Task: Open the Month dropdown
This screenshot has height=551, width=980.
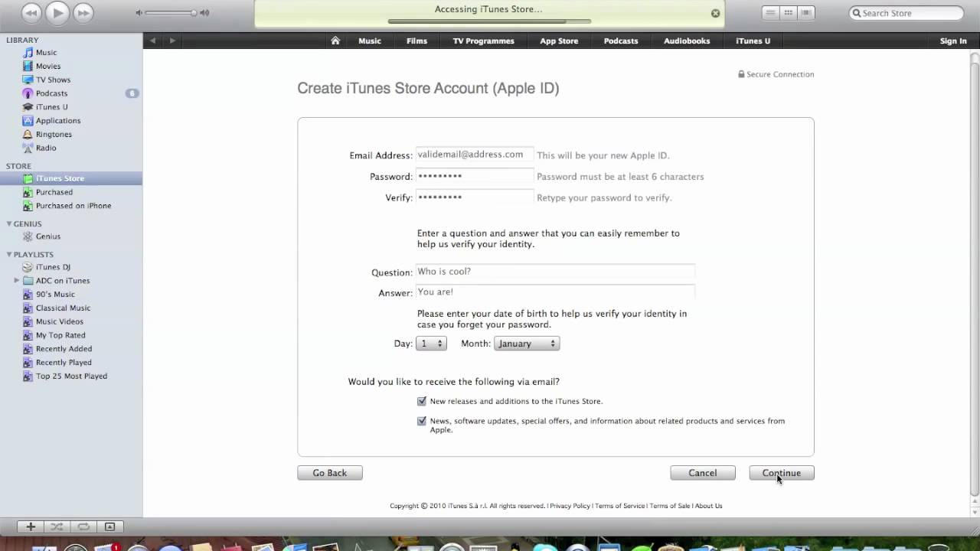Action: point(527,344)
